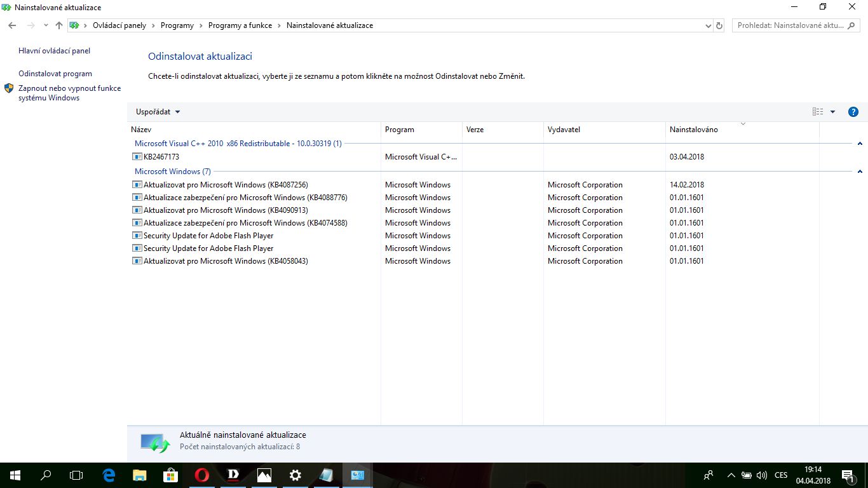Open the Uspořádat dropdown menu
The image size is (868, 488).
coord(158,112)
